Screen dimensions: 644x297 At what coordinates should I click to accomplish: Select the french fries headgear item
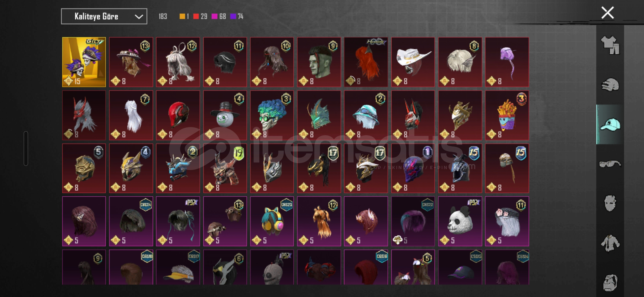507,115
